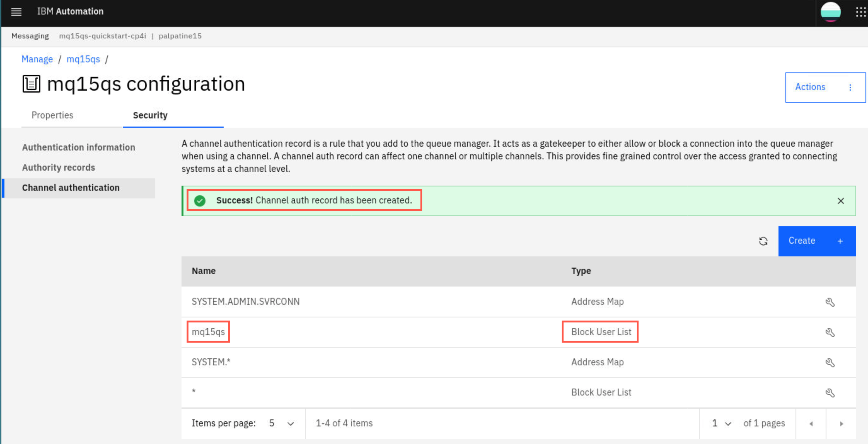Click the Messaging label in subheader
This screenshot has height=444, width=868.
pyautogui.click(x=30, y=36)
